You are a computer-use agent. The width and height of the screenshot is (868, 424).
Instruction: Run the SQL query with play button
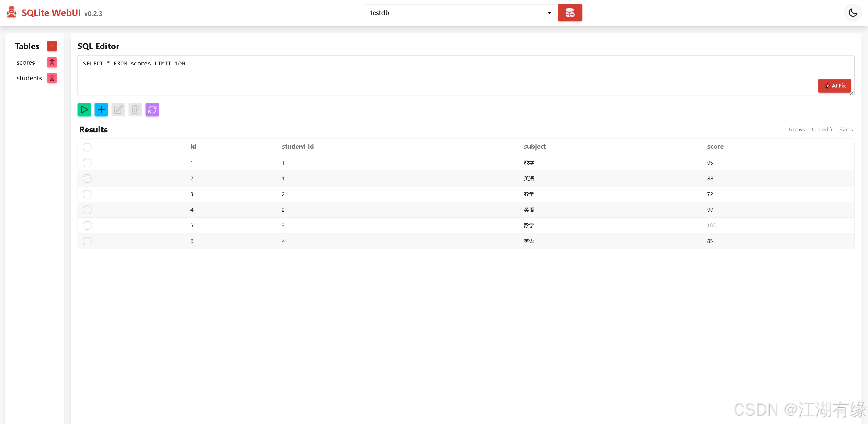[84, 110]
